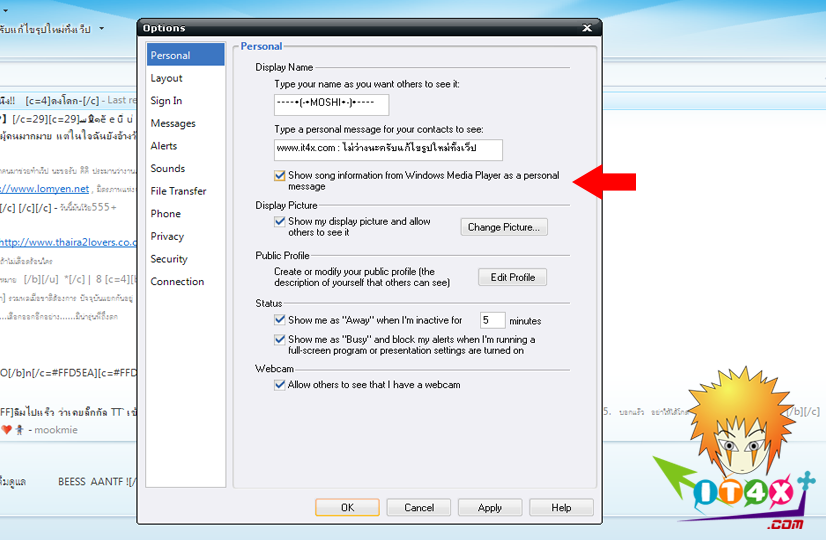Toggle Show me as Busy in full-screen

[x=280, y=340]
